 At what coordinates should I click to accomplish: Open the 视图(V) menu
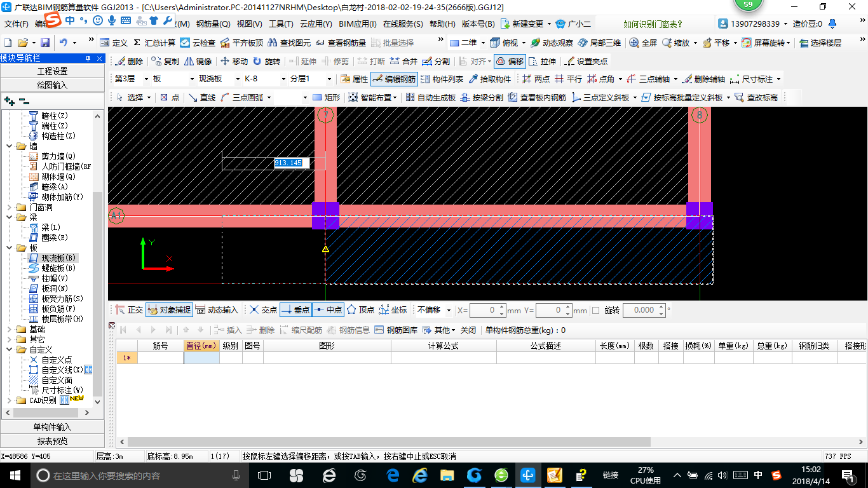click(x=249, y=24)
